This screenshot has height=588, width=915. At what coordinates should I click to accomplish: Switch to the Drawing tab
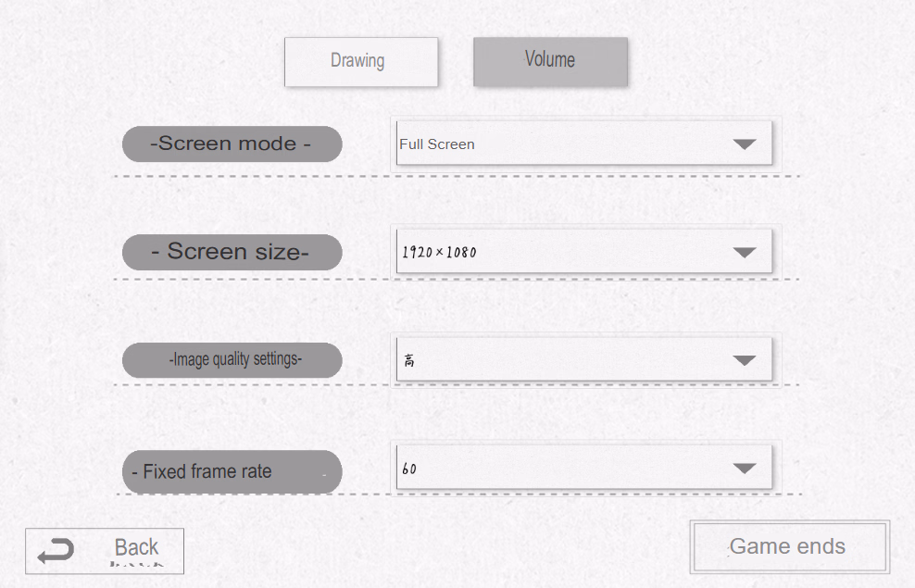360,61
